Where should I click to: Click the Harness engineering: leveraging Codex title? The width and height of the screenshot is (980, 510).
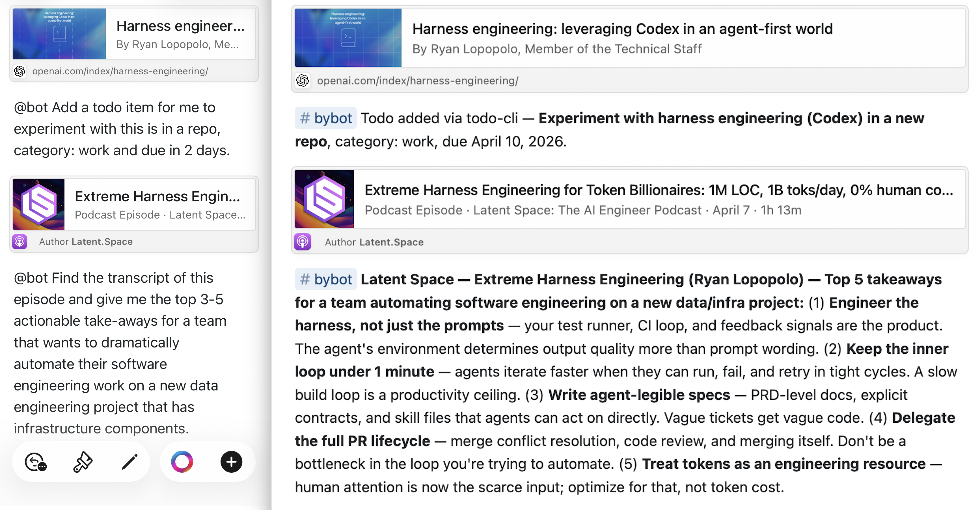(x=622, y=29)
